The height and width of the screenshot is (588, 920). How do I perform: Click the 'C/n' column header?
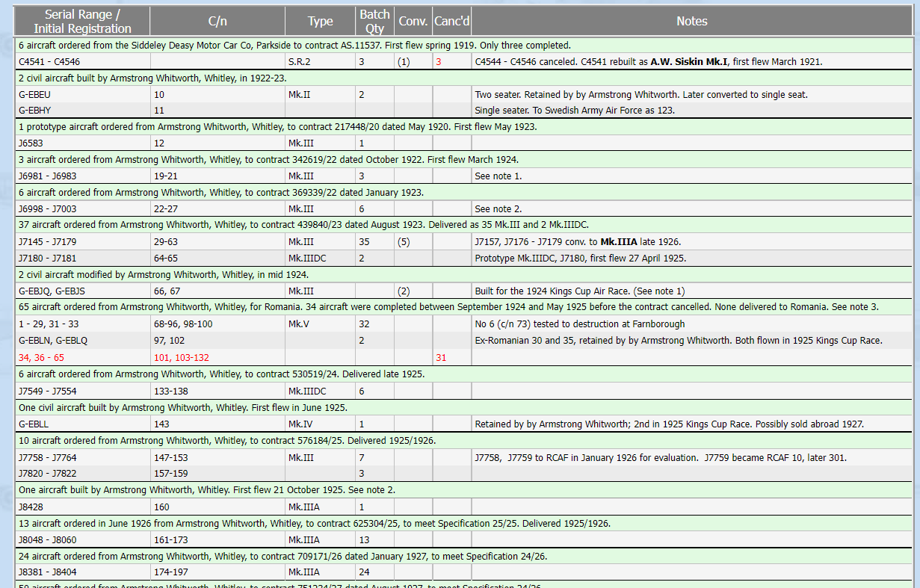coord(217,21)
